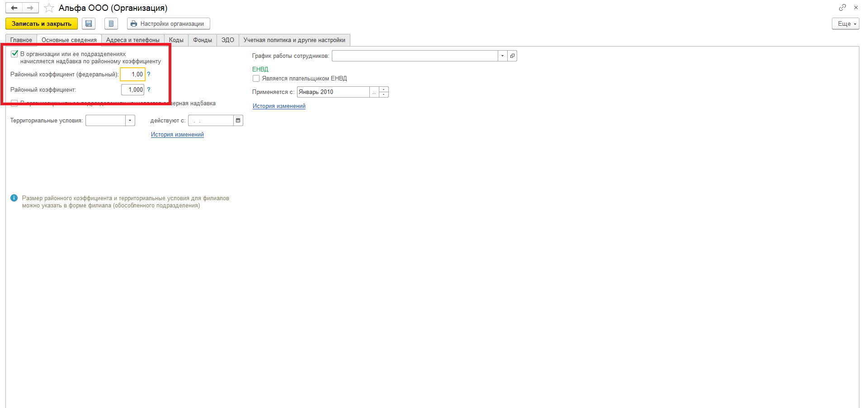Select the Основные сведения tab
Screen dimensions: 868x408
pyautogui.click(x=69, y=40)
